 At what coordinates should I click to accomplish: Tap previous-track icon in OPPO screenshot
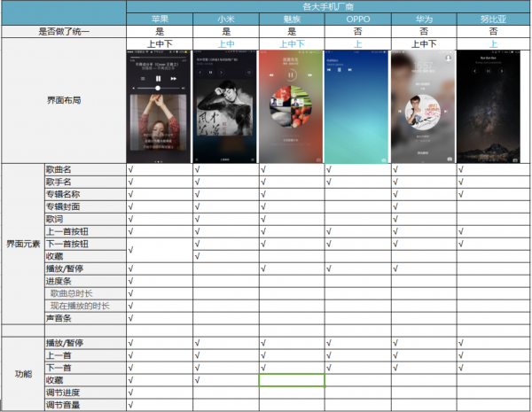(328, 70)
